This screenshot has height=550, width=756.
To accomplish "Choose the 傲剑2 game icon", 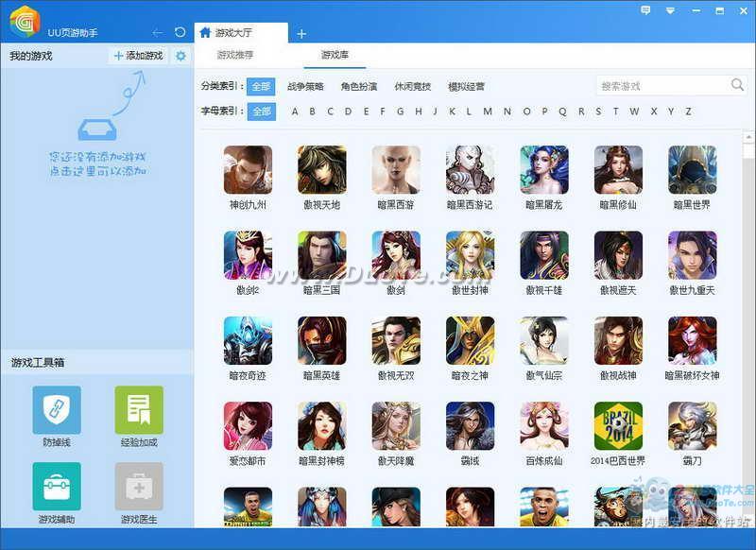I will 248,255.
